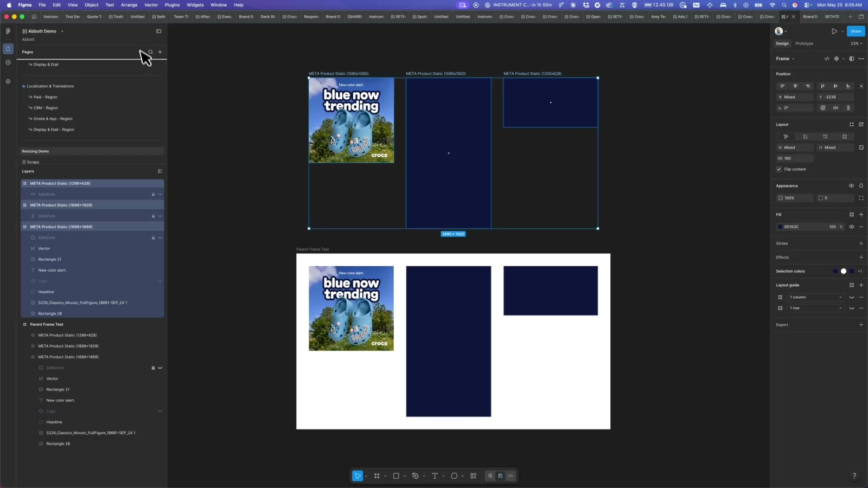
Task: Select the Move tool in bottom toolbar
Action: pos(358,476)
